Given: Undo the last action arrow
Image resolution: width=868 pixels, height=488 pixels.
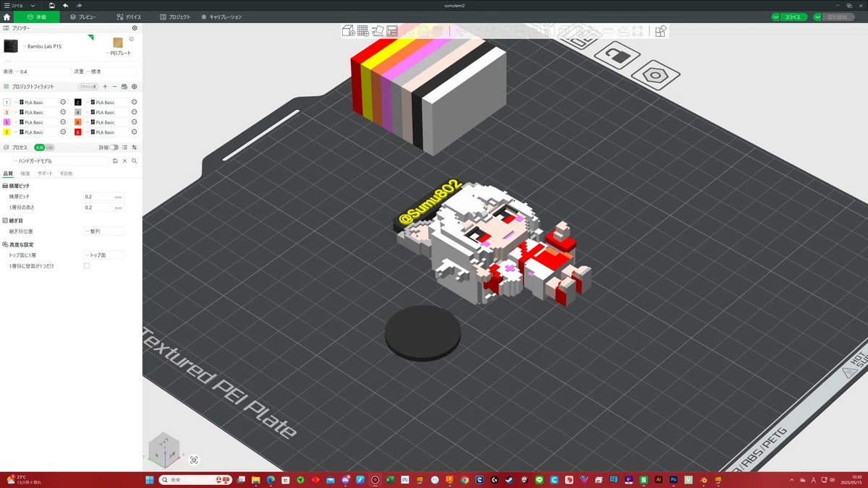Looking at the screenshot, I should click(66, 5).
